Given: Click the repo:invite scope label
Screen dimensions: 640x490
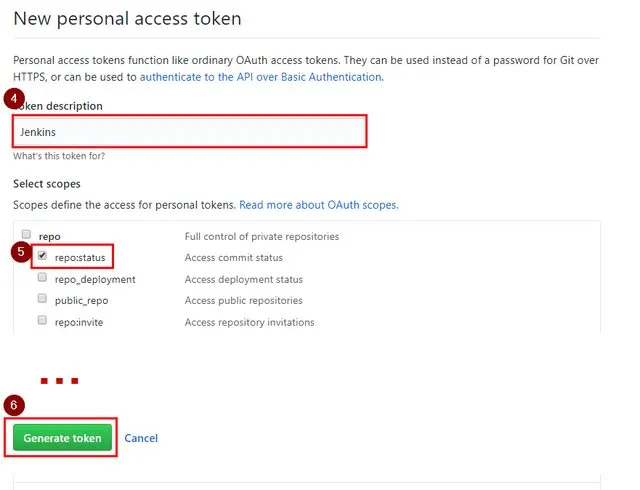Looking at the screenshot, I should tap(79, 322).
